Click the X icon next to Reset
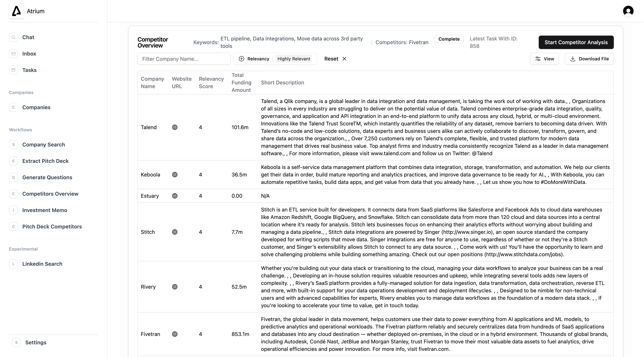 click(344, 59)
